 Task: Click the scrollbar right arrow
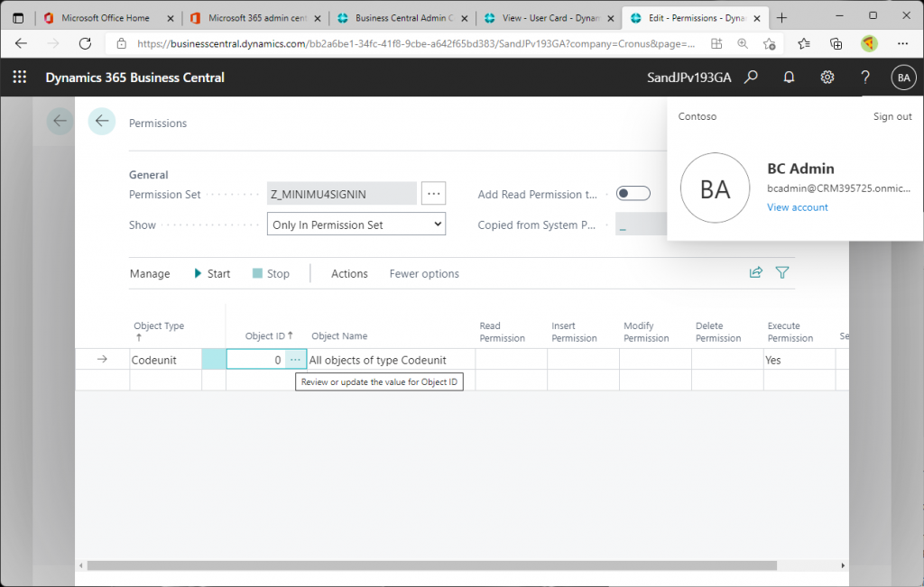(x=843, y=565)
